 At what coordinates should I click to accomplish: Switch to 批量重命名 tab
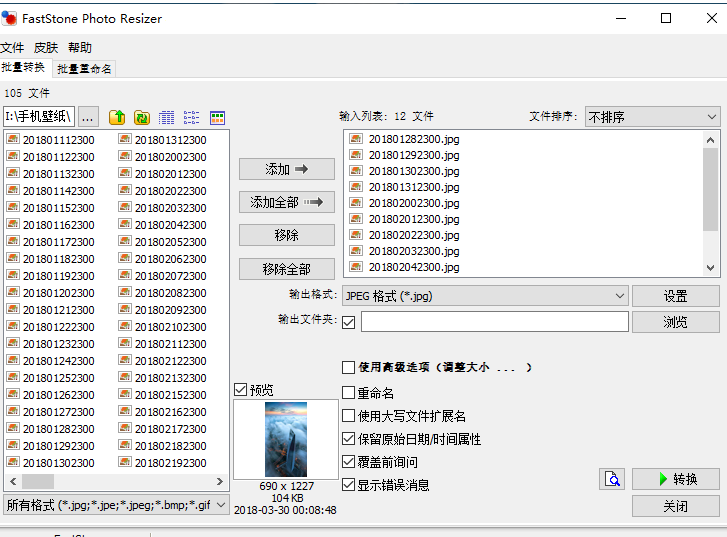(x=84, y=69)
